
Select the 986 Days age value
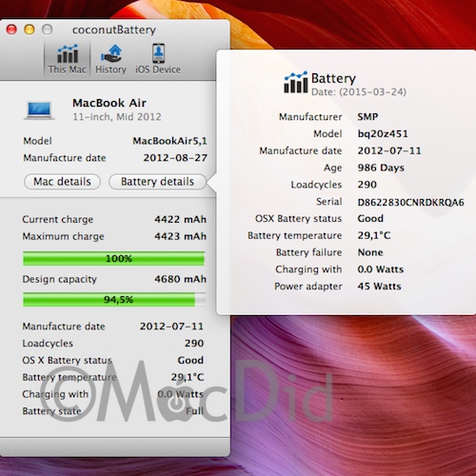point(381,168)
